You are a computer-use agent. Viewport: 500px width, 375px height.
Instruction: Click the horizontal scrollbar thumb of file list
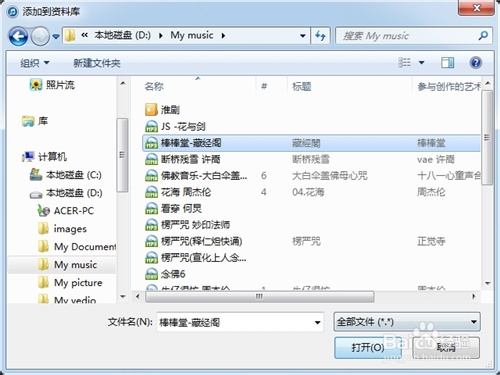259,296
